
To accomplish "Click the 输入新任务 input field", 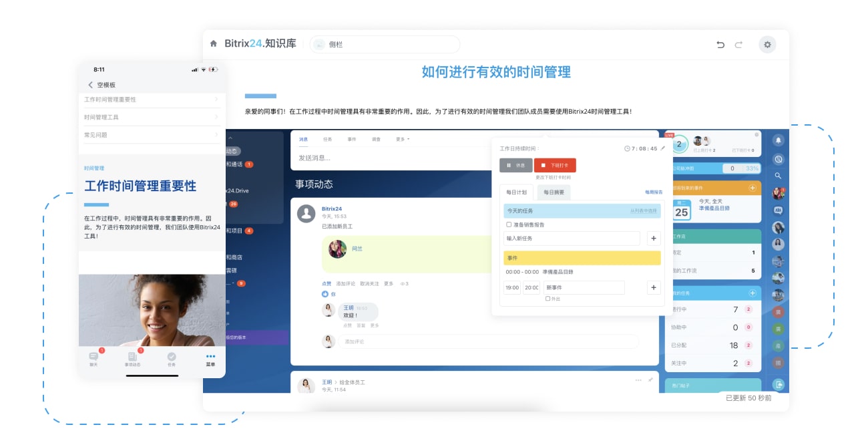I will click(x=572, y=238).
